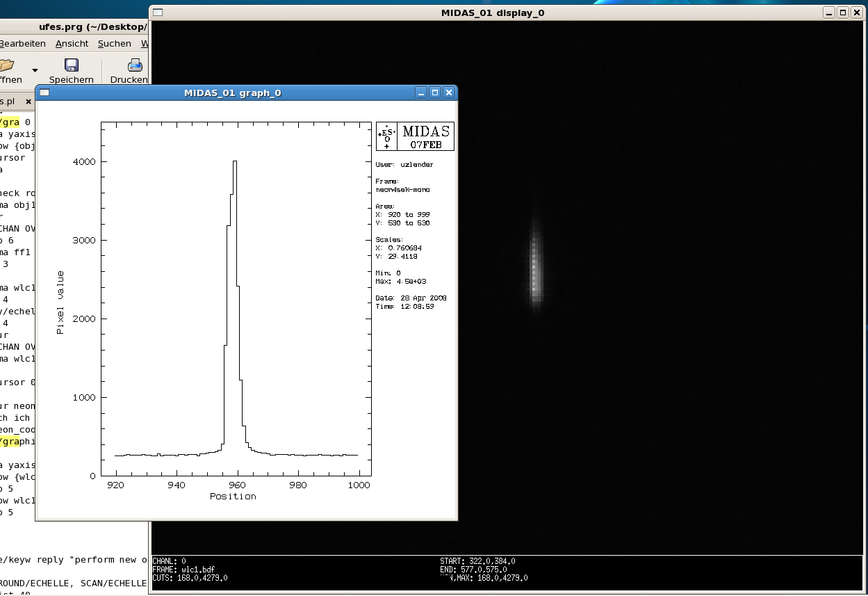Screen dimensions: 868x596
Task: Open the Bearbeiten menu
Action: coord(22,43)
